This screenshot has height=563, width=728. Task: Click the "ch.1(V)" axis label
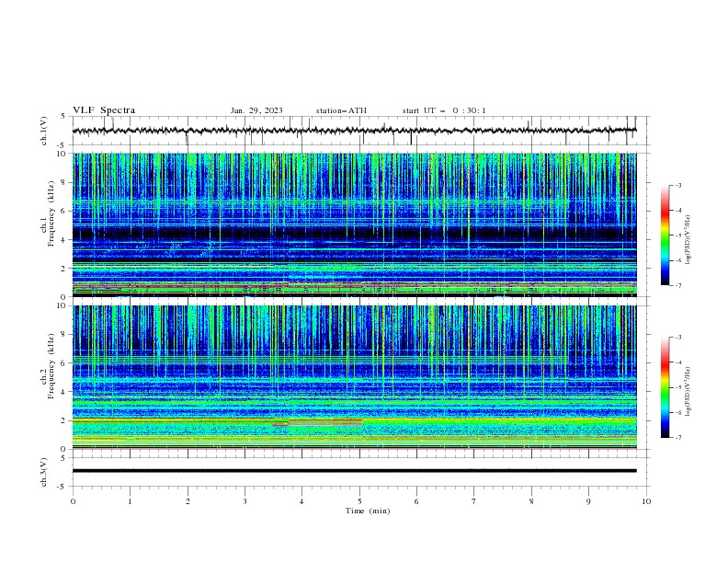click(44, 131)
